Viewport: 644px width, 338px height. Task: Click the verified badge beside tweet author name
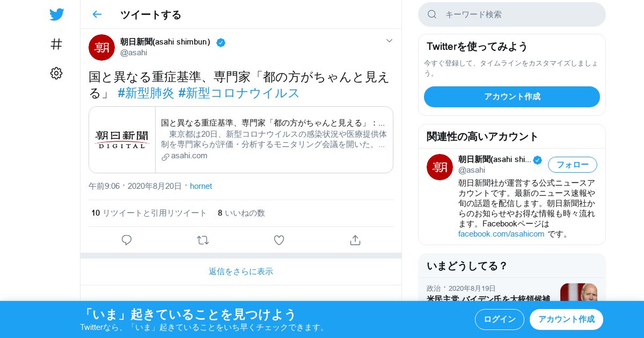(x=221, y=42)
